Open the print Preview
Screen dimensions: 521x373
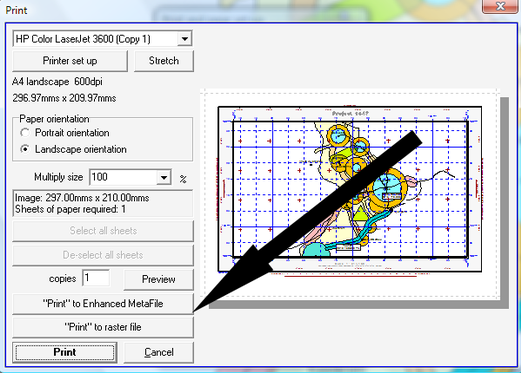pyautogui.click(x=159, y=279)
